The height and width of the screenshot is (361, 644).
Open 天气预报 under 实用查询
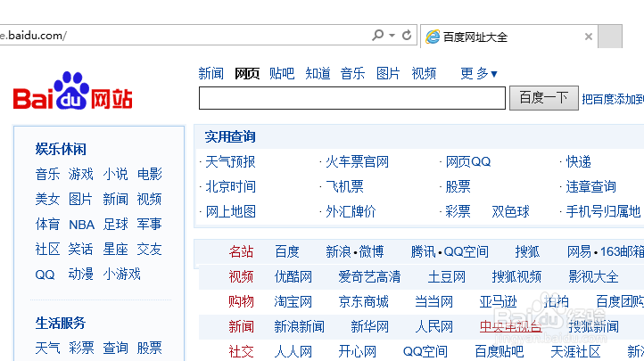point(230,162)
